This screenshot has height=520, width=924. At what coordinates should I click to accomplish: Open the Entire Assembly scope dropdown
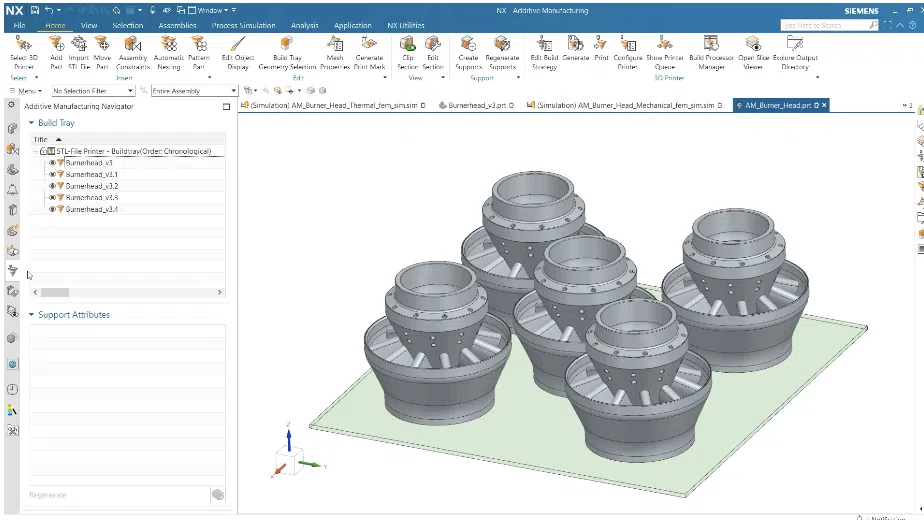click(x=194, y=91)
